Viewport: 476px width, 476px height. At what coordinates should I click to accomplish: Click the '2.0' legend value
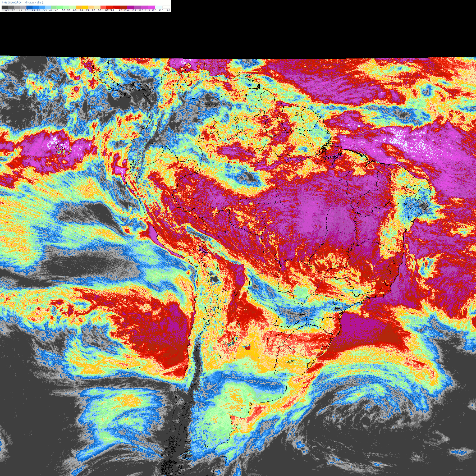click(x=27, y=10)
